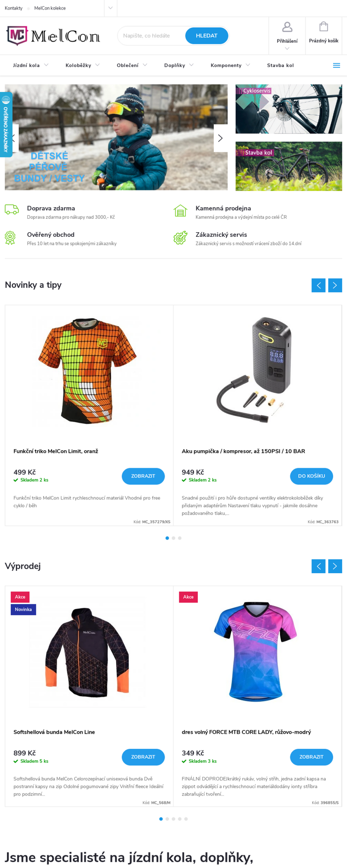
Task: Select last pagination dot under Výprodej
Action: [186, 819]
